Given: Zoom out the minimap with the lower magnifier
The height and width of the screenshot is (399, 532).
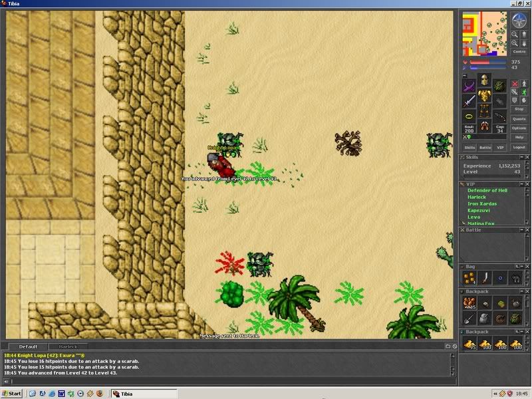Looking at the screenshot, I should tap(515, 43).
